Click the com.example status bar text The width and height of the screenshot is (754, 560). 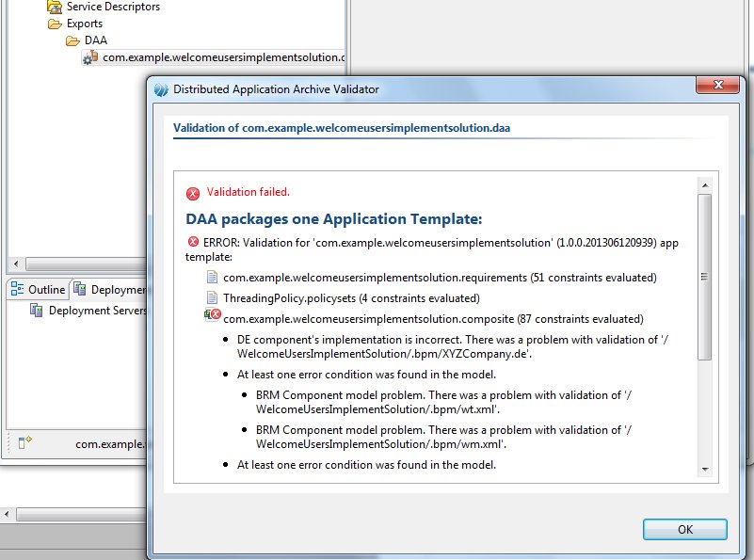[110, 443]
